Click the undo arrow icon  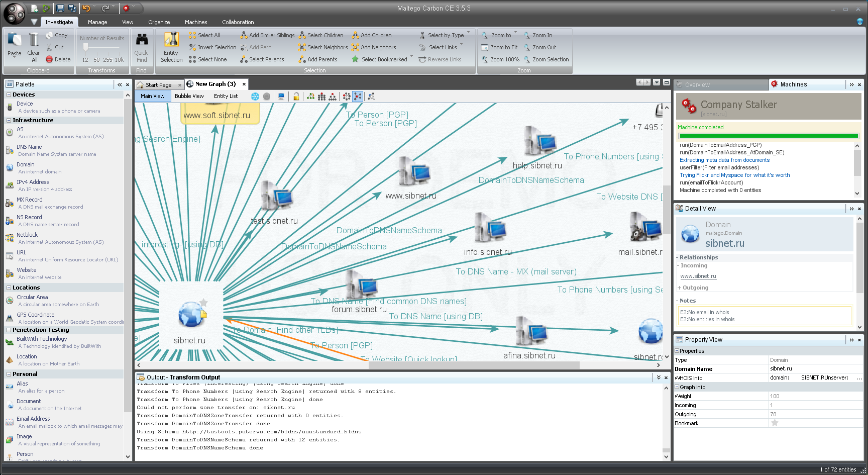86,9
